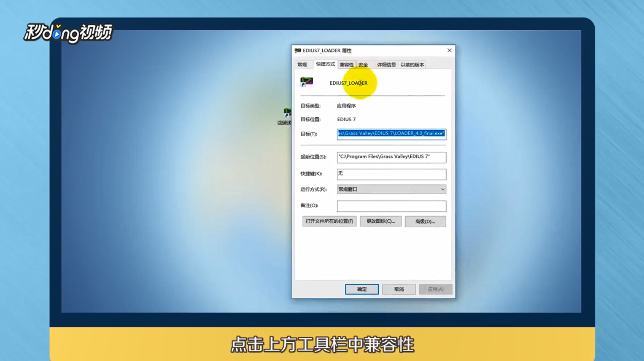Click the 起始位置(S) input field
Screen dimensions: 644x361
coord(391,157)
